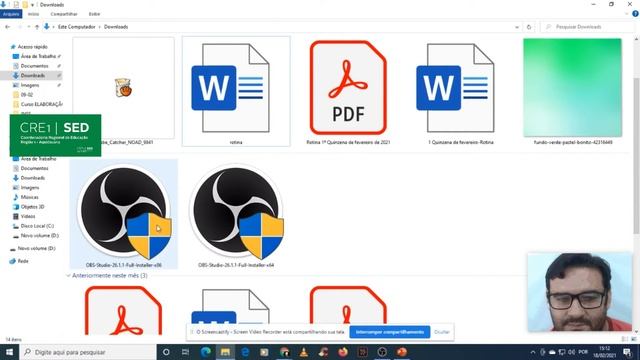
Task: Open the 'rotina' Word document
Action: point(236,91)
